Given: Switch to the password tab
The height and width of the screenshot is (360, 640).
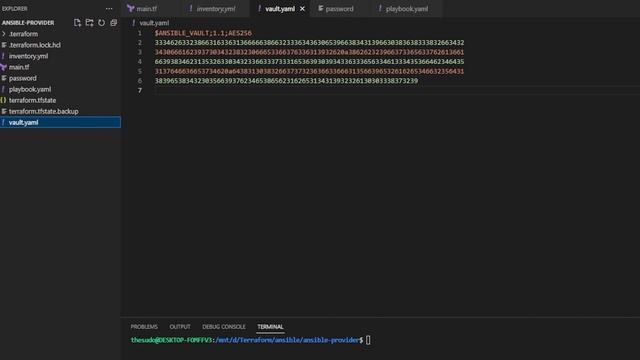Looking at the screenshot, I should point(339,9).
